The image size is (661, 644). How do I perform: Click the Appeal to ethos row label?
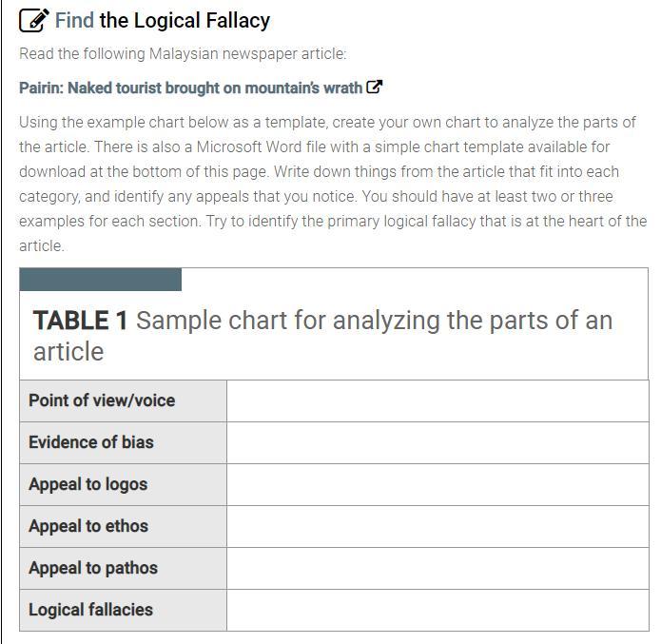click(x=88, y=526)
